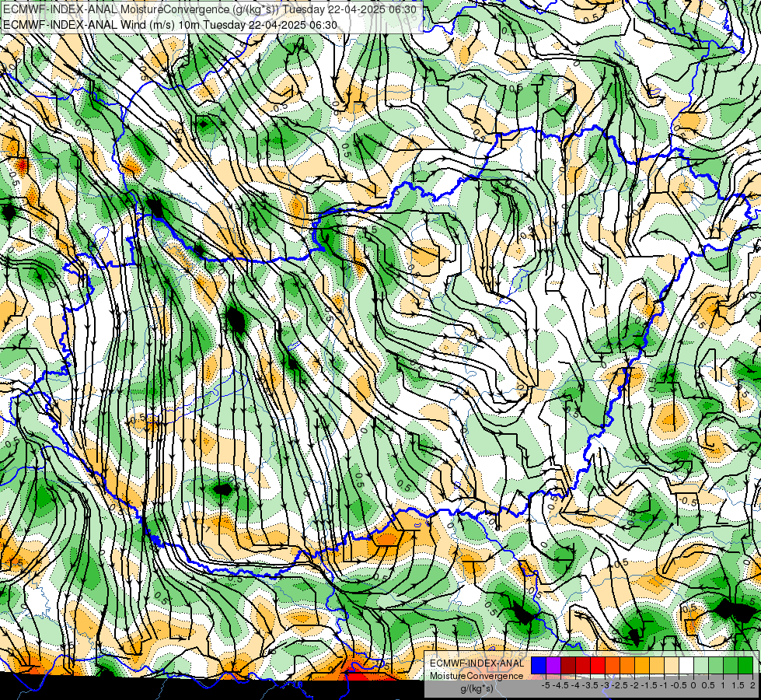
Task: Click the legend label 'MoistureConvergence'
Action: 476,676
